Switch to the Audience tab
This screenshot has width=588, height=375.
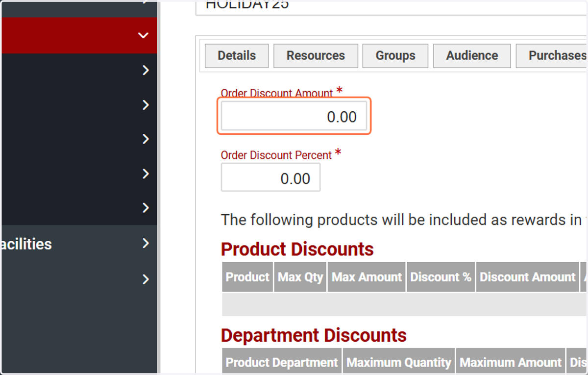[x=472, y=56]
